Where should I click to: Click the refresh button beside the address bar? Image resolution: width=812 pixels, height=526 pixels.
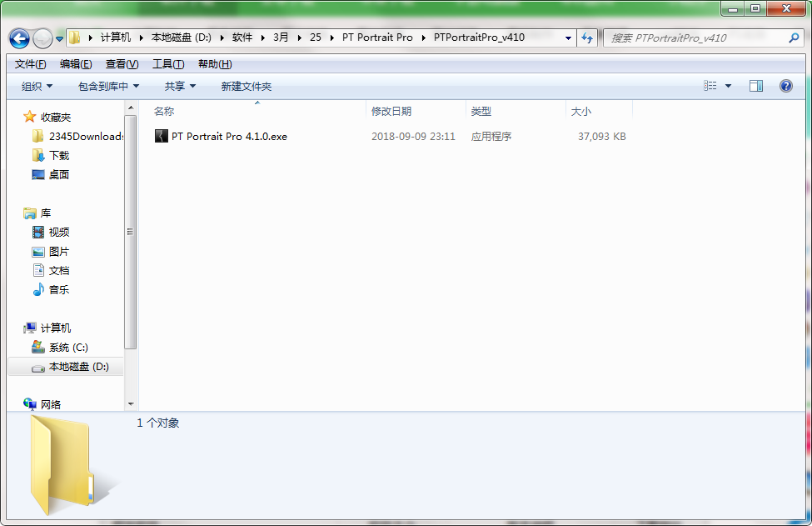click(587, 38)
